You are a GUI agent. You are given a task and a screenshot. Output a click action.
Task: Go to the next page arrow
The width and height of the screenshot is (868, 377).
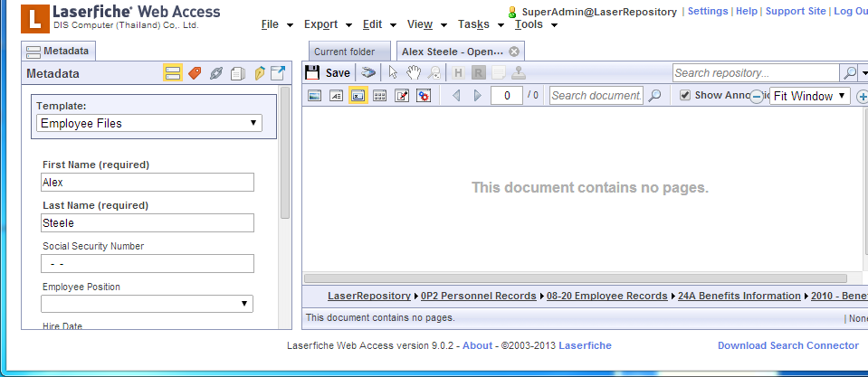(478, 96)
